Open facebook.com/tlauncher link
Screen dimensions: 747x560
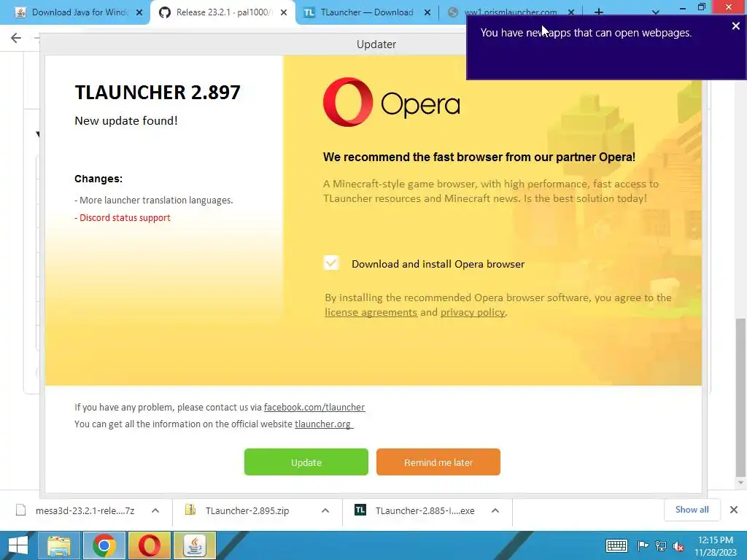click(314, 407)
